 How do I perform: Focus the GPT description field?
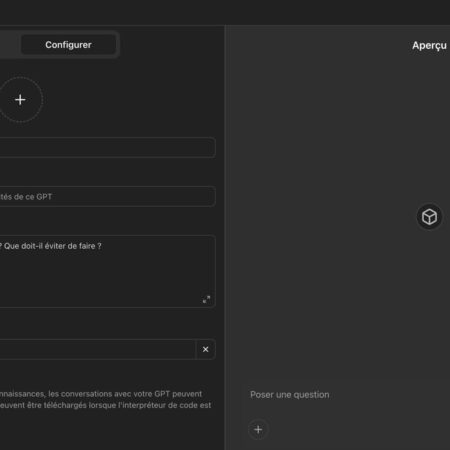tap(107, 197)
